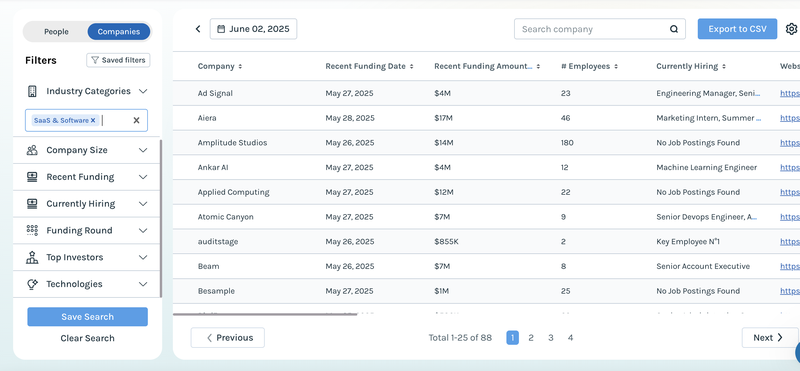Open Amplitude Studios website link
The image size is (800, 371).
790,143
